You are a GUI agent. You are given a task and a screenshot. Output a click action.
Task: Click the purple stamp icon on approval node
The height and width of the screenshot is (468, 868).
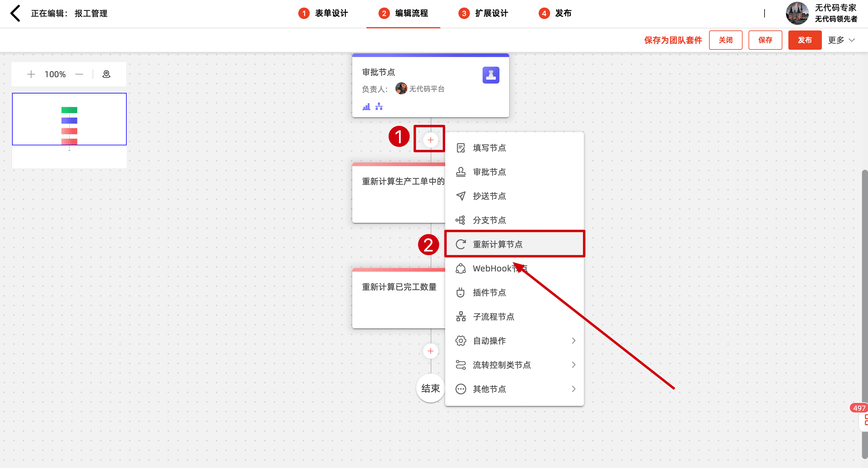[x=491, y=75]
